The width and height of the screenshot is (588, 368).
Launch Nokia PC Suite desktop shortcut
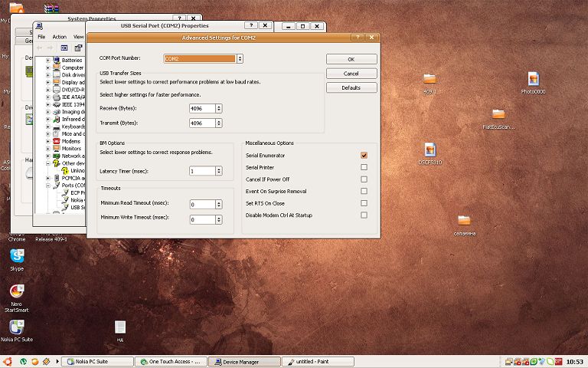(x=16, y=327)
